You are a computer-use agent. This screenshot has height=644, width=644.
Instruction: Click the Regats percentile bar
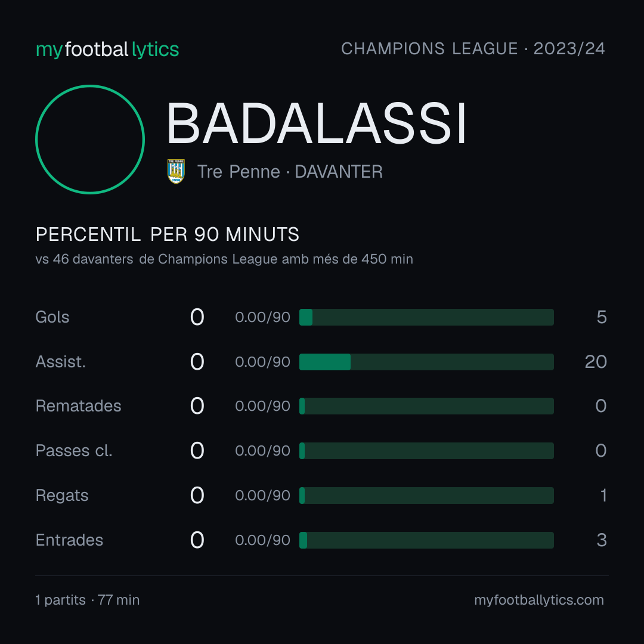tap(426, 496)
